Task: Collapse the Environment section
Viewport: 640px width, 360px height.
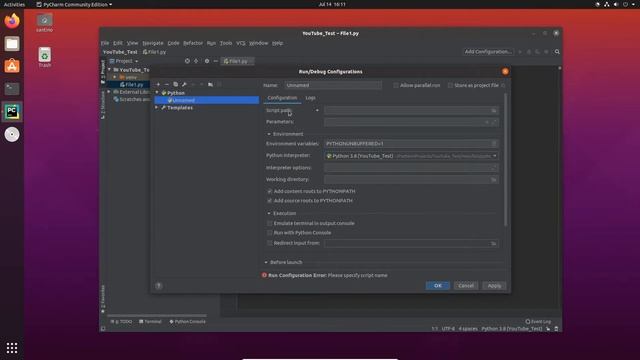Action: pos(269,134)
